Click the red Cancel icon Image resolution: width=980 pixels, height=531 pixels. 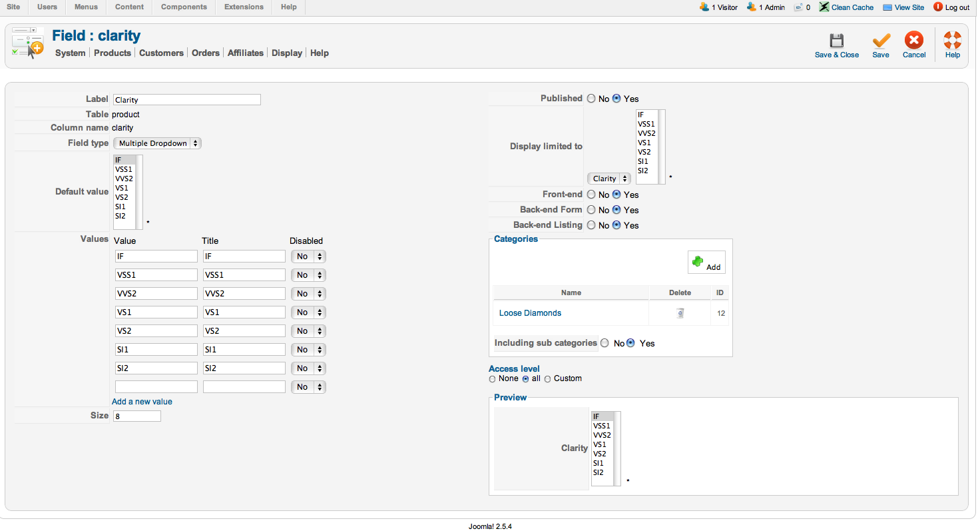click(x=914, y=40)
